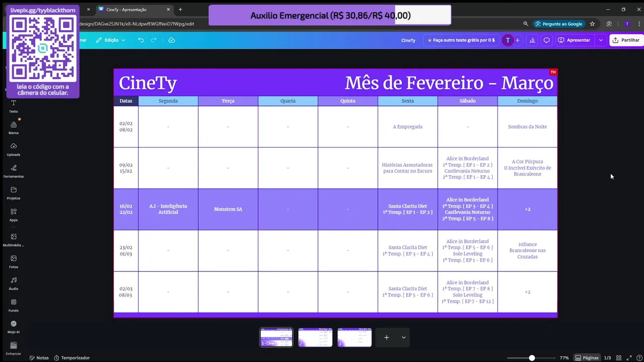
Task: Open the comments speech bubble
Action: coord(546,40)
